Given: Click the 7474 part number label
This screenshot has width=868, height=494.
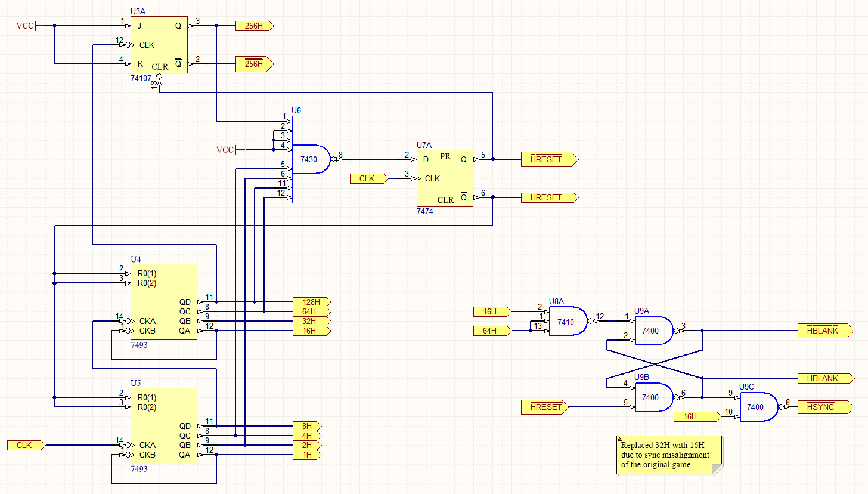Looking at the screenshot, I should pos(426,212).
